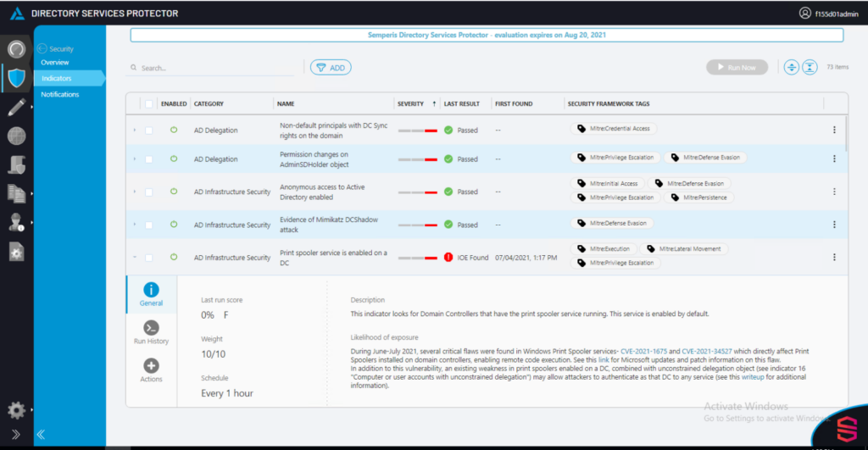The image size is (868, 450).
Task: Expand the Non-default principals DC Sync row
Action: point(135,130)
